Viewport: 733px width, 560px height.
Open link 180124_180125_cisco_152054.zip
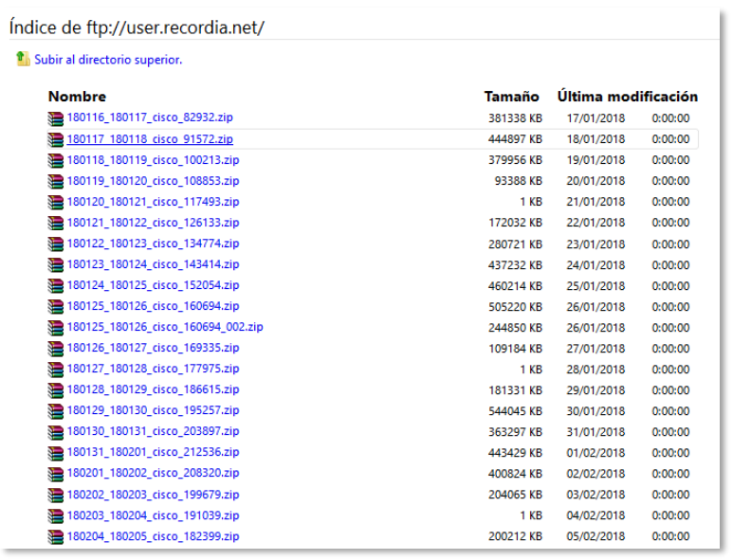[153, 285]
